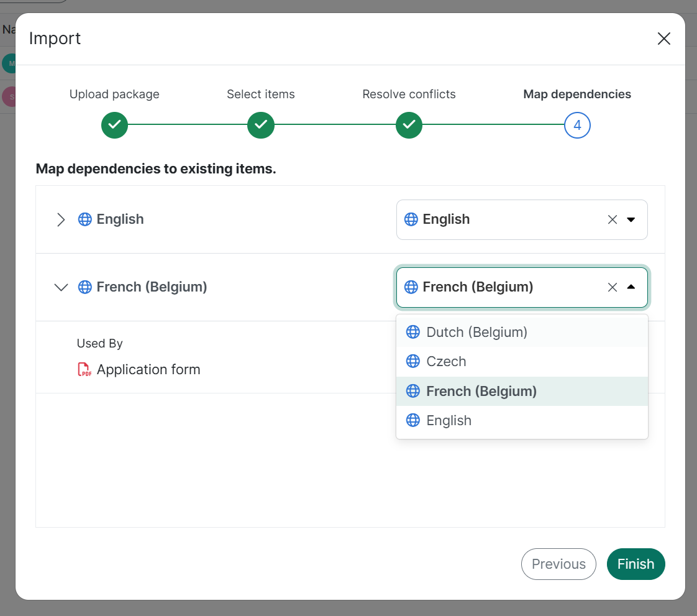The width and height of the screenshot is (697, 616).
Task: Click globe icon beside French (Belgium) dependency row
Action: pyautogui.click(x=84, y=287)
